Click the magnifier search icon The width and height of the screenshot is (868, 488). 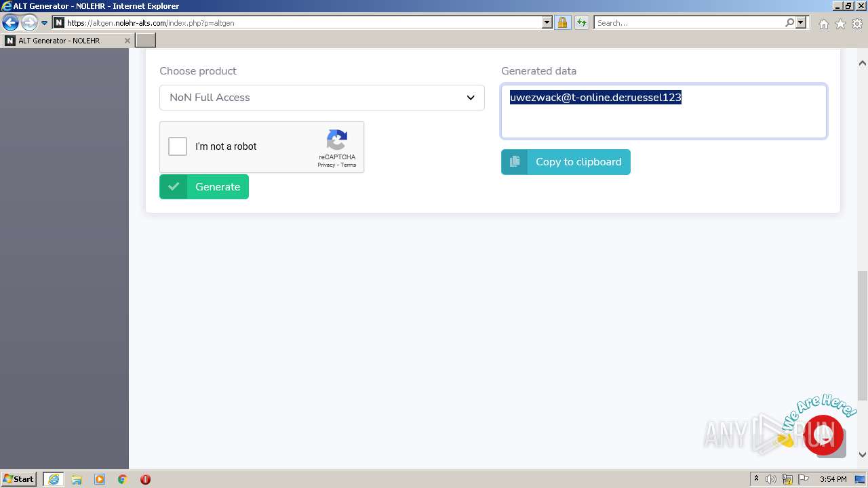789,22
